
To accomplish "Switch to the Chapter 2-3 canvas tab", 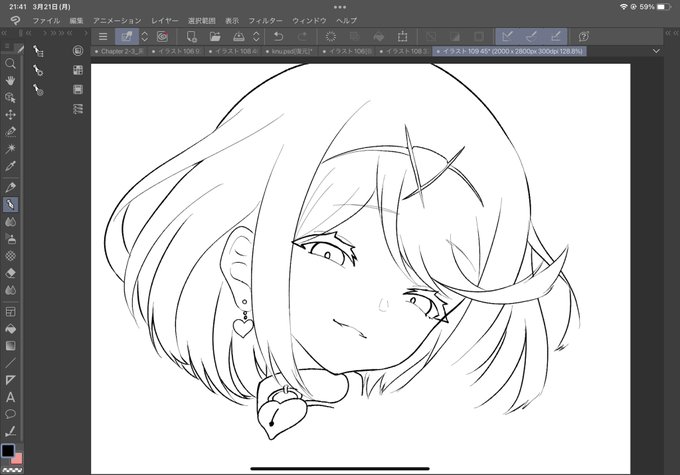I will pyautogui.click(x=119, y=51).
